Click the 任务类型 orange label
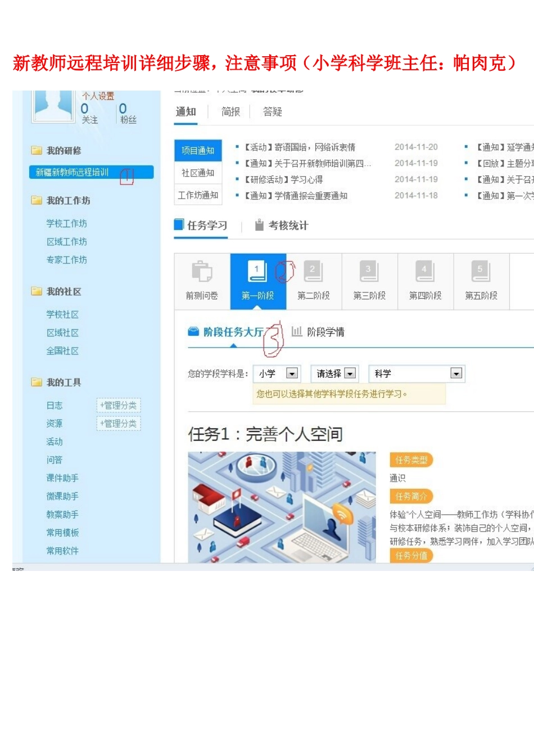This screenshot has height=756, width=534. click(x=411, y=460)
